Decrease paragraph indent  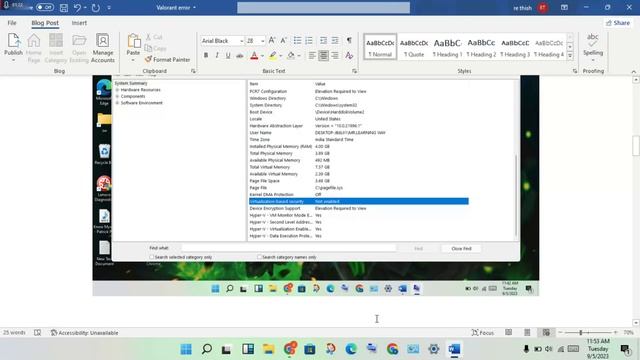click(323, 40)
